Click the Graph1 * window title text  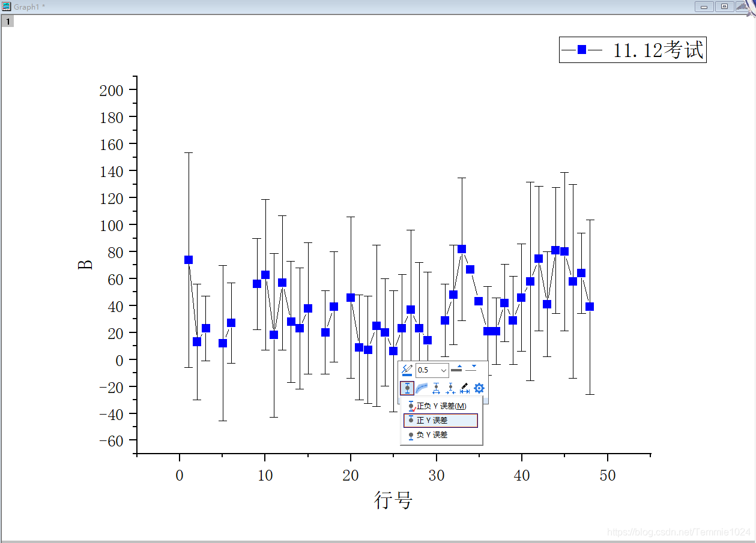[x=29, y=7]
